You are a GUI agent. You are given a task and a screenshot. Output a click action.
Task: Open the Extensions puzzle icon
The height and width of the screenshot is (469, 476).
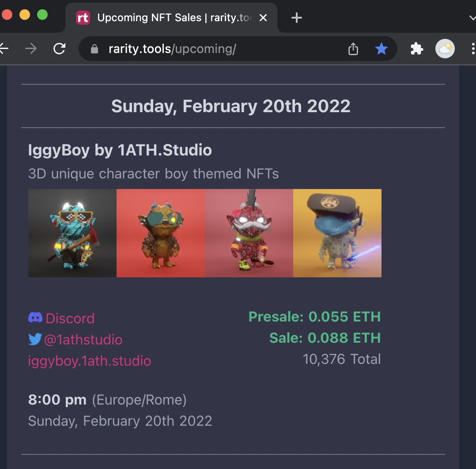(417, 49)
